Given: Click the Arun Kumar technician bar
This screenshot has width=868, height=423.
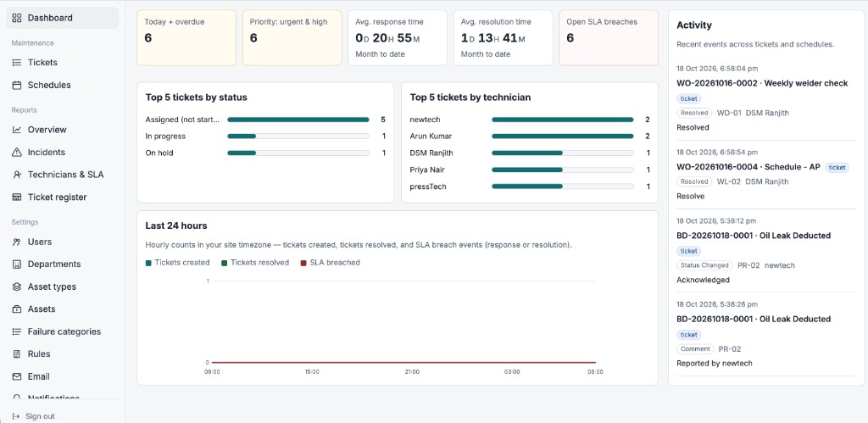Looking at the screenshot, I should (563, 136).
